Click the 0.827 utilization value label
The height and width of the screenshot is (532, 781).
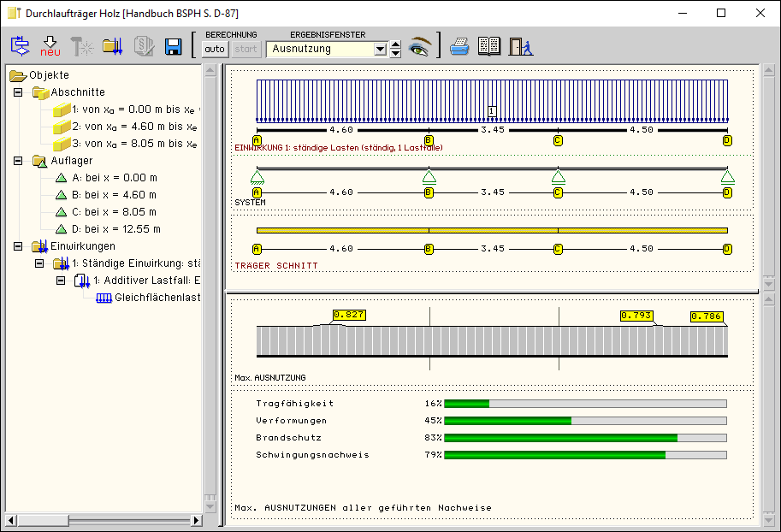coord(349,315)
